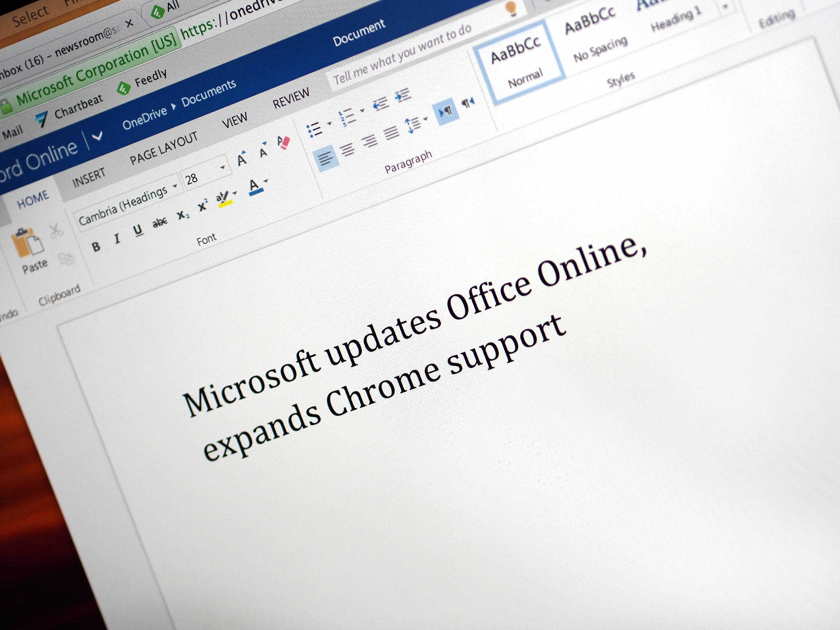Select Justify alignment icon
Viewport: 840px width, 630px height.
[392, 132]
